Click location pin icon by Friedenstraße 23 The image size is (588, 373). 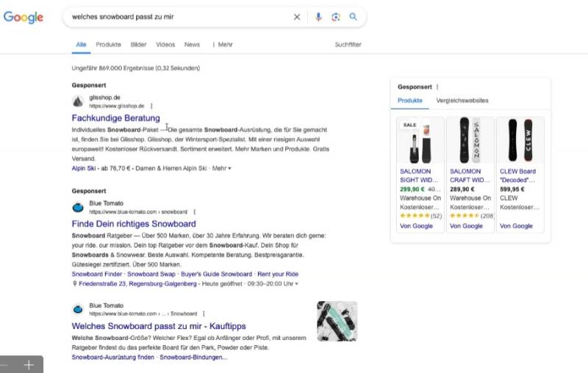[75, 283]
